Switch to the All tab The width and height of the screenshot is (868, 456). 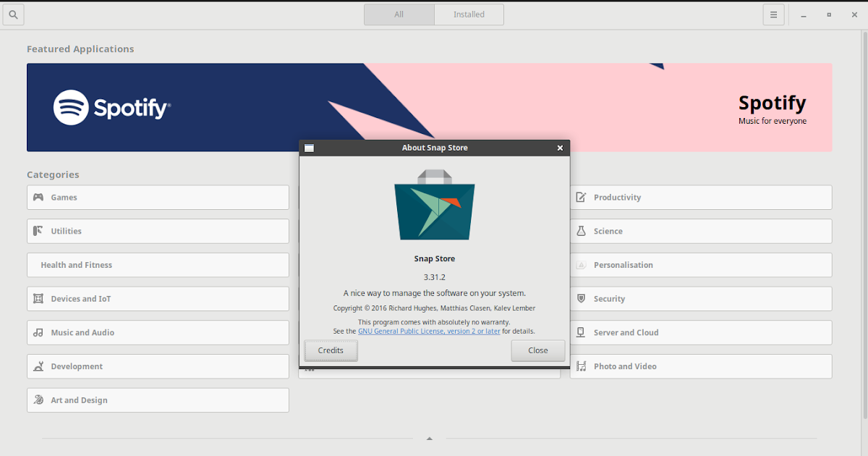399,14
